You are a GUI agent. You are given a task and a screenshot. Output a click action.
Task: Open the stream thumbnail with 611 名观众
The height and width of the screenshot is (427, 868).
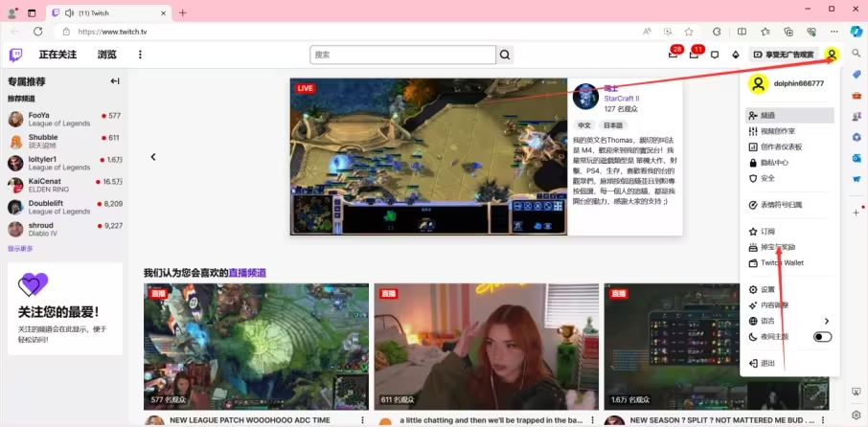[487, 347]
